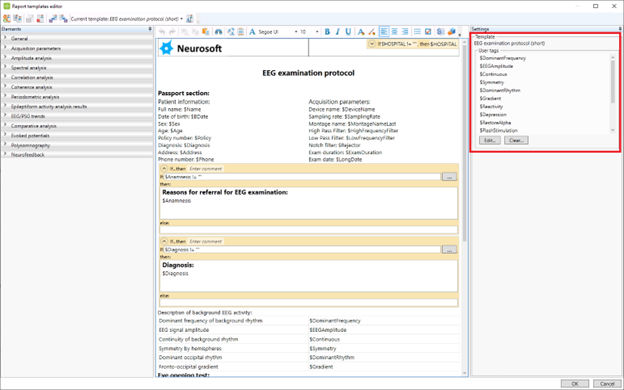The image size is (624, 390).
Task: Click the import template icon
Action: coord(53,19)
